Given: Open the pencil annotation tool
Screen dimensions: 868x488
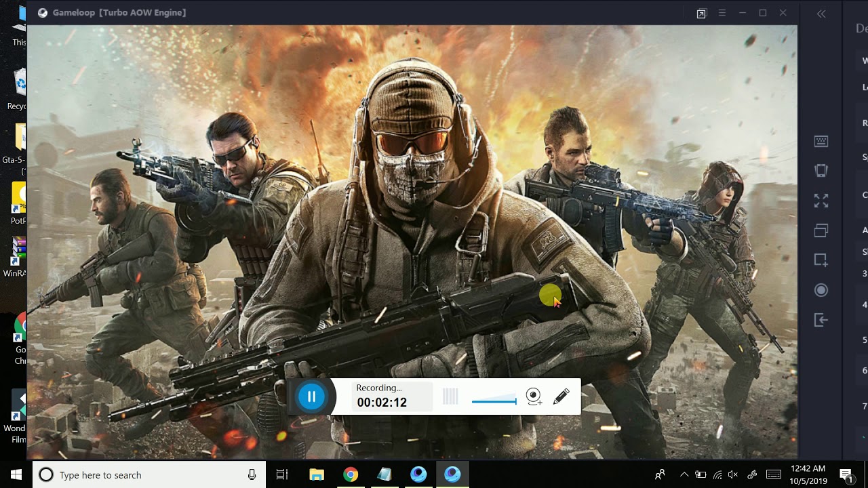Looking at the screenshot, I should click(561, 396).
